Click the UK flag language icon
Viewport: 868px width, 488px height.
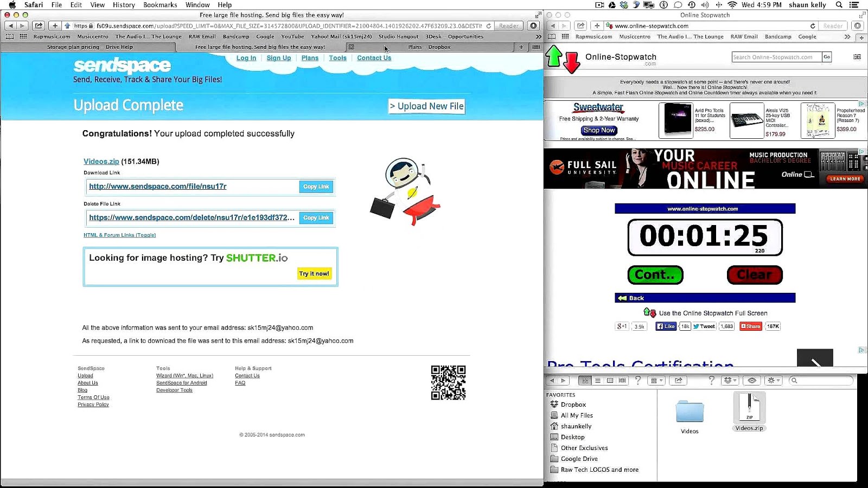tap(857, 56)
